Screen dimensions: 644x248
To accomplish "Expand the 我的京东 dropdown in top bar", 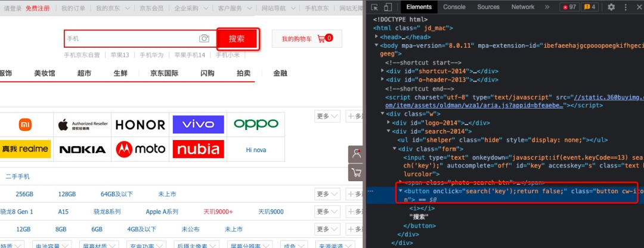I will 113,8.
